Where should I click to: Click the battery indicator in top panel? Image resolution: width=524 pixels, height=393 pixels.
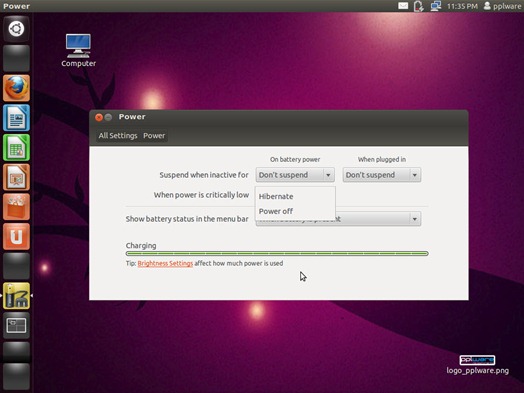419,6
